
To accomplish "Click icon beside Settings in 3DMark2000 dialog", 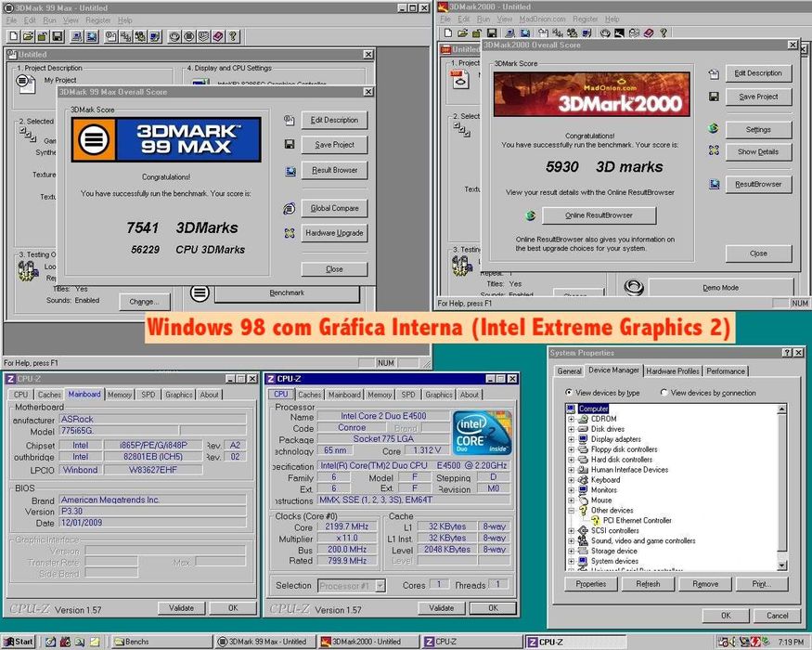I will [713, 128].
